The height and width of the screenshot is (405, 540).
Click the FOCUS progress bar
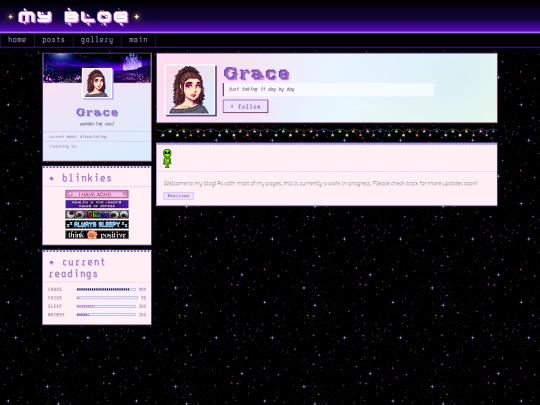[x=107, y=298]
